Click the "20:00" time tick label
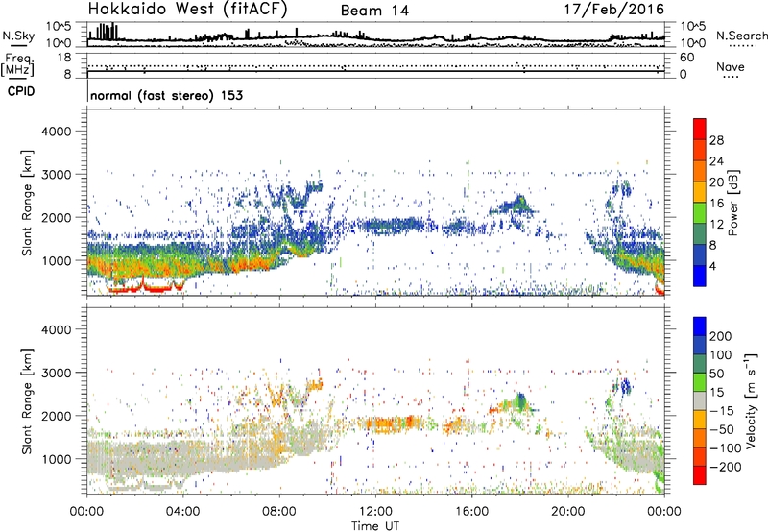This screenshot has height=532, width=768. pos(568,512)
